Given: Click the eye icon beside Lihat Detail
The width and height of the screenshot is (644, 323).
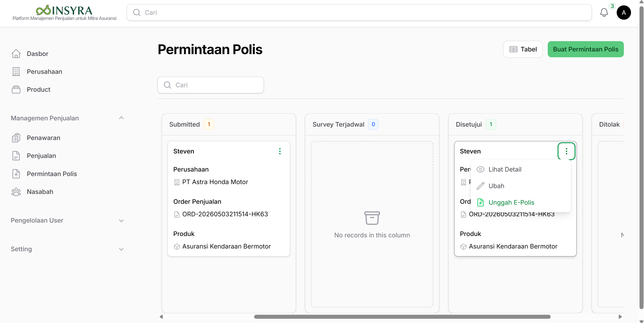Looking at the screenshot, I should click(x=480, y=169).
